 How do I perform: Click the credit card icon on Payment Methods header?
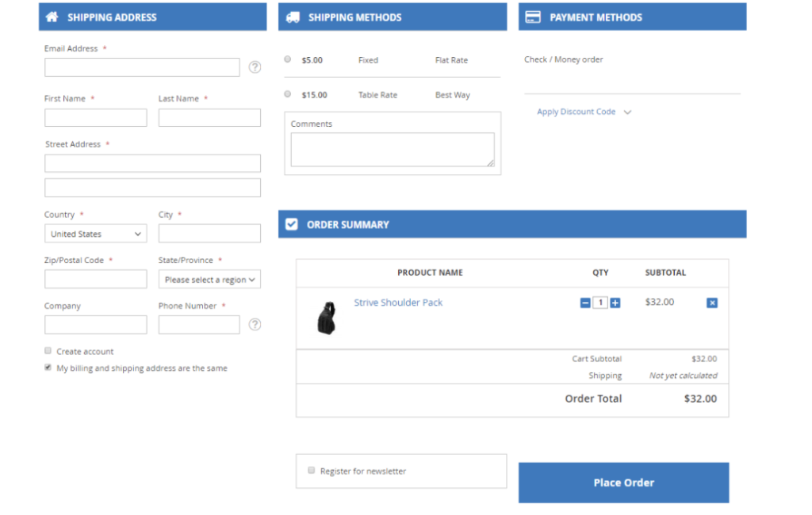point(530,17)
